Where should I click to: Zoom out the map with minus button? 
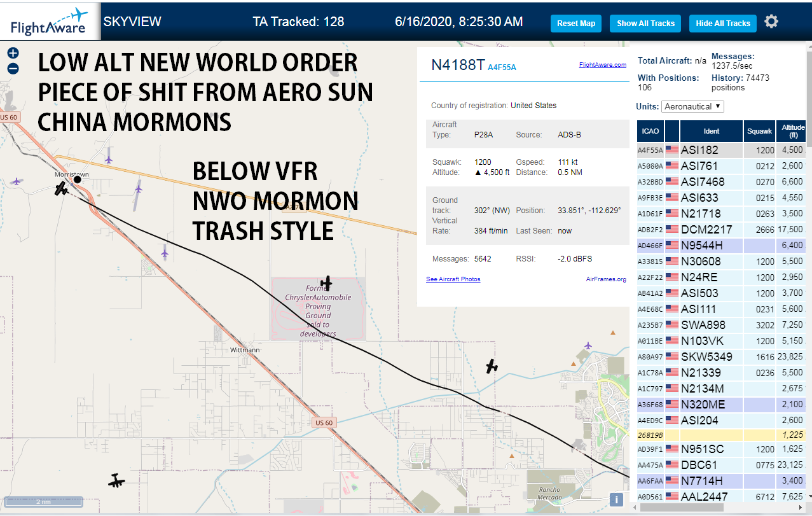pos(13,69)
